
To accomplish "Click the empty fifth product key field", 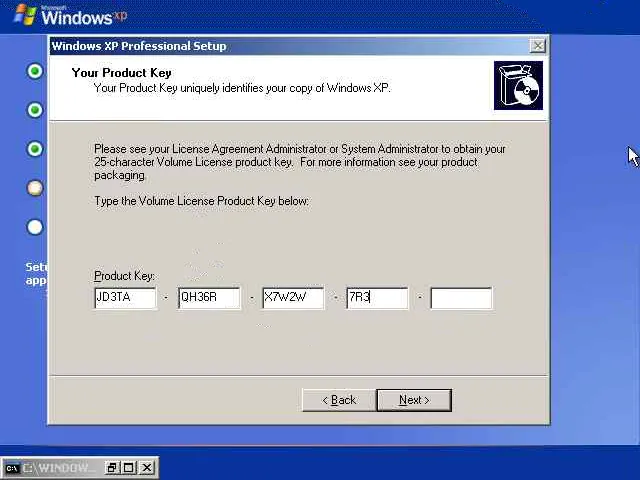I will [461, 298].
